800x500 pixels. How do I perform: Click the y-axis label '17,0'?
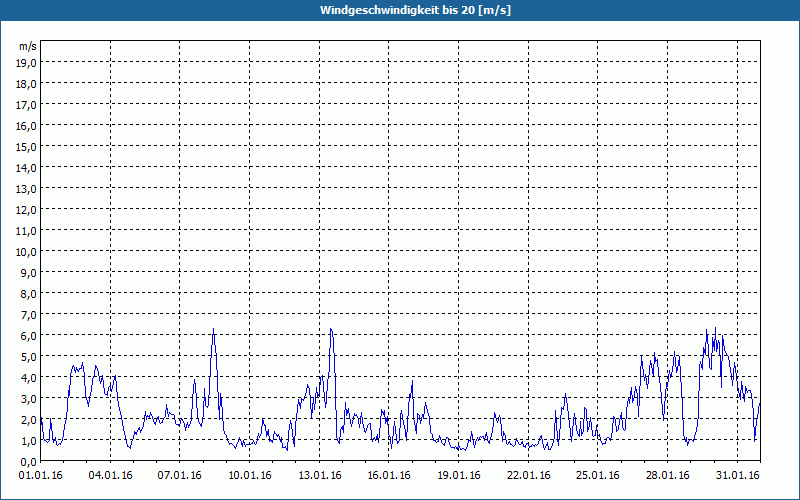coord(27,105)
